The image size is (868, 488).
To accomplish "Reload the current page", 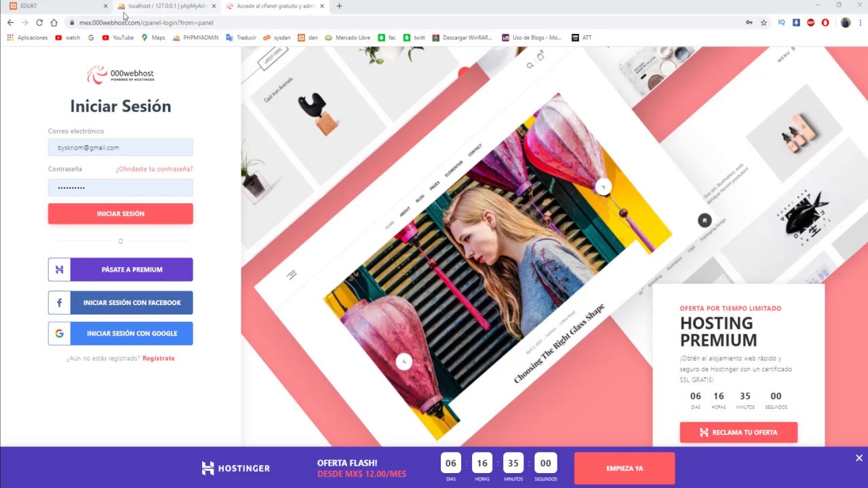I will tap(39, 22).
